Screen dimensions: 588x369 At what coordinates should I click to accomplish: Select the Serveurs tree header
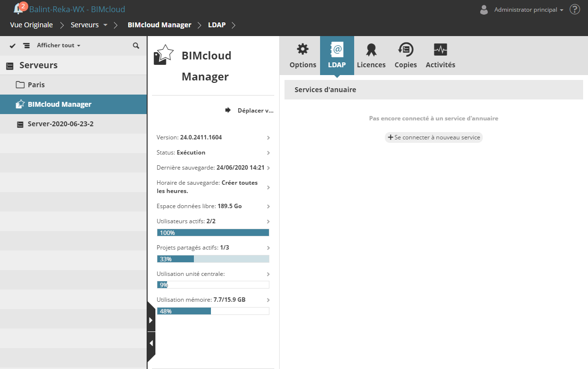73,65
